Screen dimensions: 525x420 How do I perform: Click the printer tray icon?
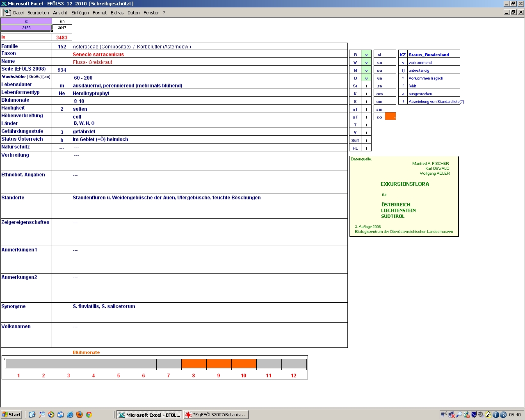pos(488,415)
